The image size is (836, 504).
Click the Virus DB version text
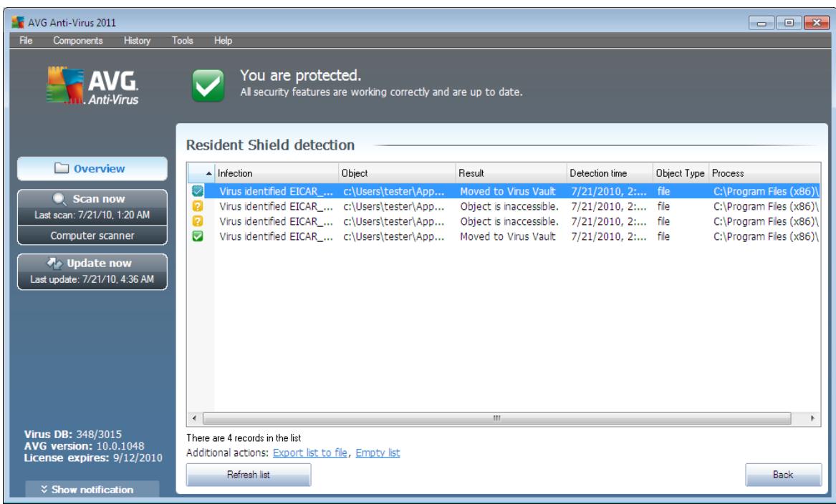point(72,435)
